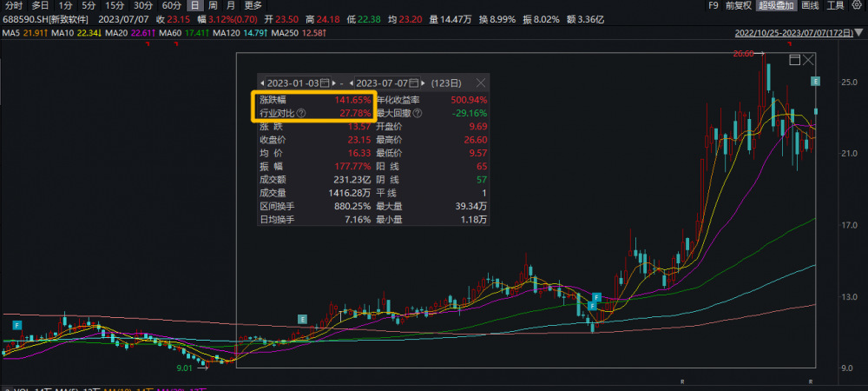
Task: Switch to the 分时 intraday chart tab
Action: click(14, 5)
